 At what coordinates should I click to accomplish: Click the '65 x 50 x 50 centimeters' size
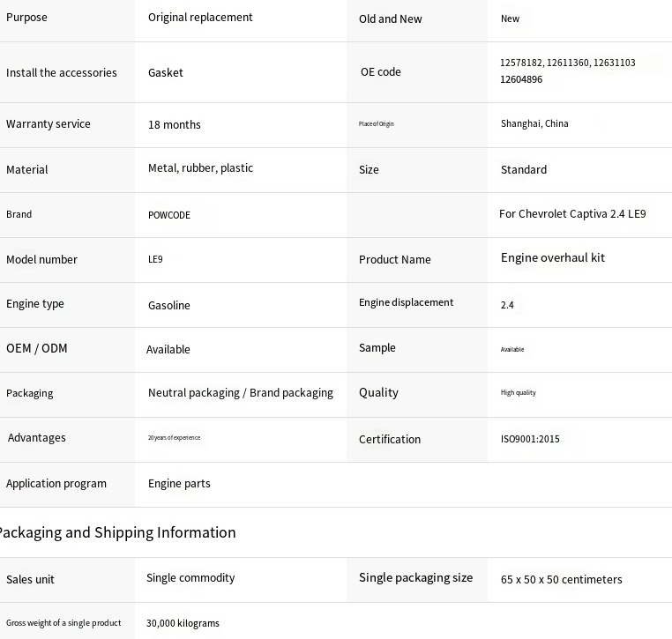562,580
